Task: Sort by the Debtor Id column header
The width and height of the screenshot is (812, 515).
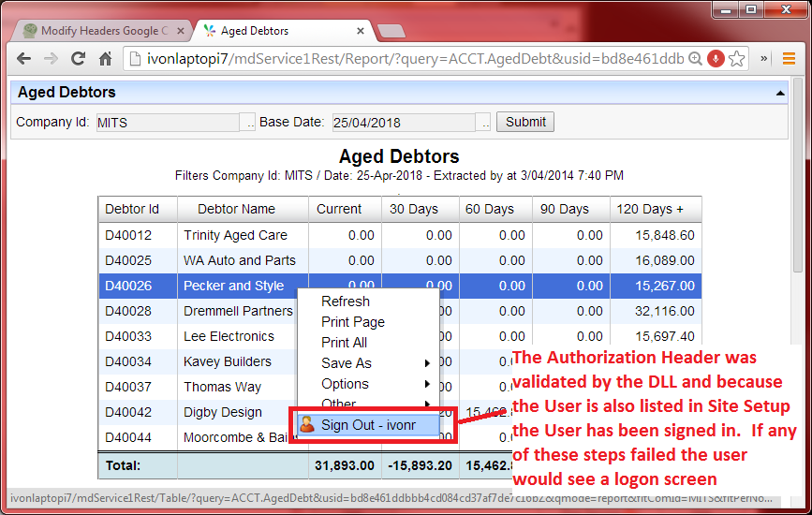Action: [138, 209]
